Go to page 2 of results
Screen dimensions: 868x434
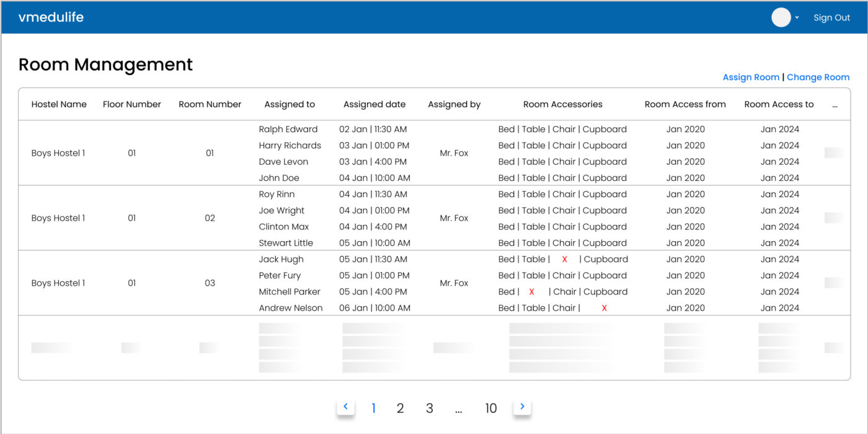pyautogui.click(x=400, y=408)
